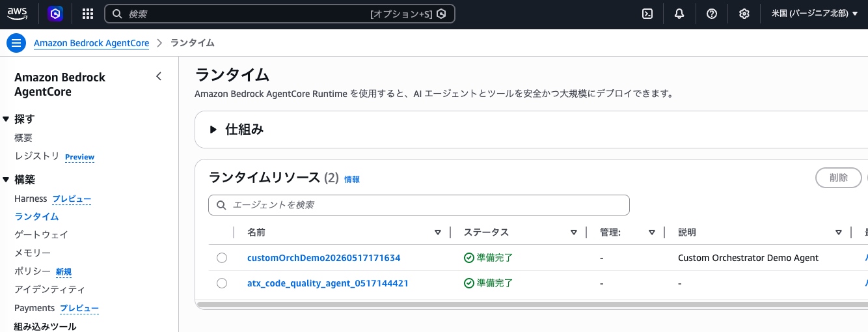The width and height of the screenshot is (868, 332).
Task: Click the Amazon Bedrock AgentCore breadcrumb link
Action: (x=91, y=43)
